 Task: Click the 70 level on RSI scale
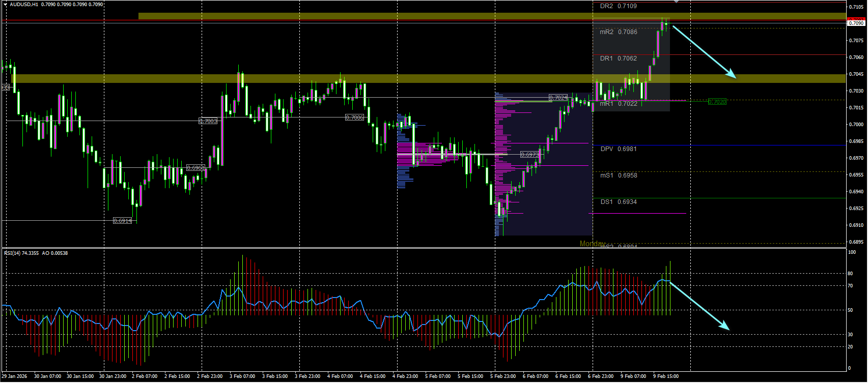click(850, 286)
